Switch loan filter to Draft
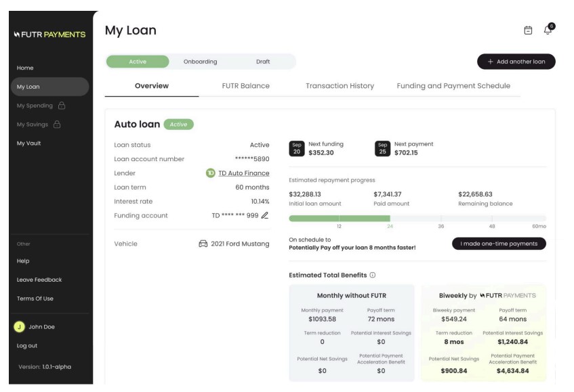Viewport: 574px width, 392px height. click(x=263, y=62)
